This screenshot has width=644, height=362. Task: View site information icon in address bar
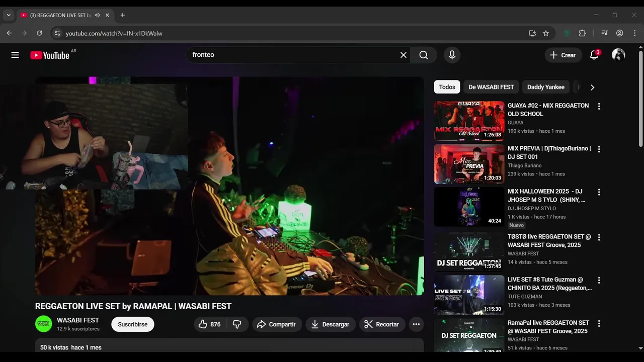click(57, 33)
